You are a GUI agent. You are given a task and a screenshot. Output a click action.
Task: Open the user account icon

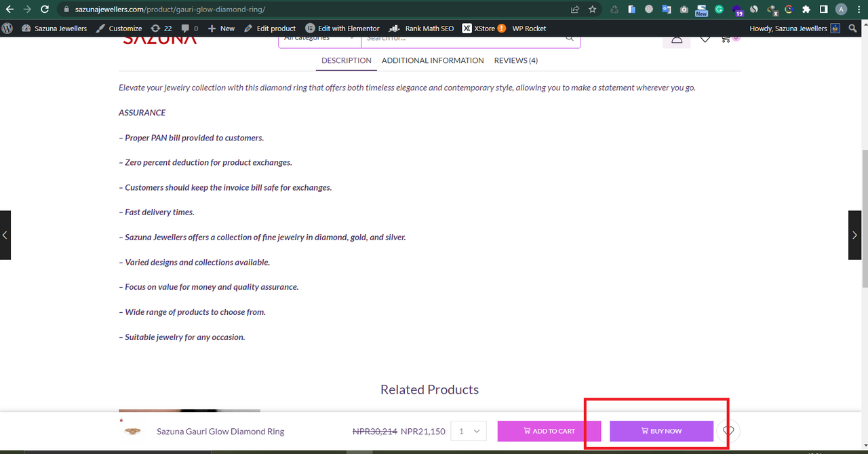[x=677, y=39]
